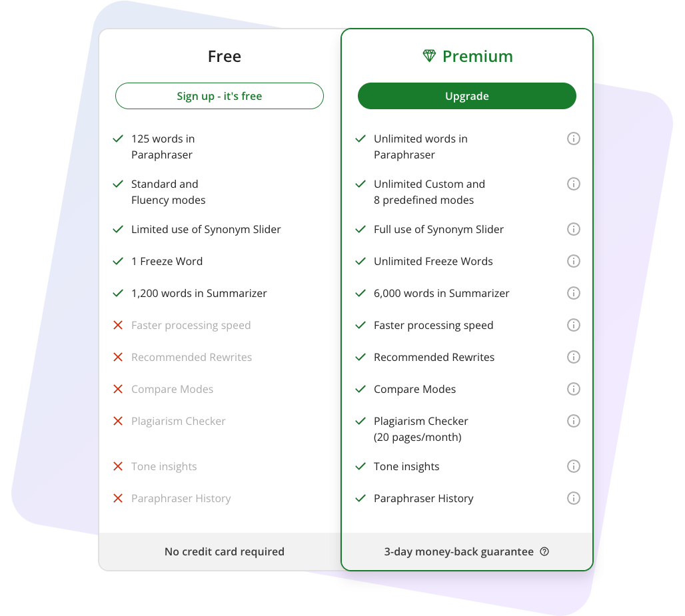The width and height of the screenshot is (685, 616).
Task: Open info for 6,000 words in Summarizer
Action: [x=574, y=293]
